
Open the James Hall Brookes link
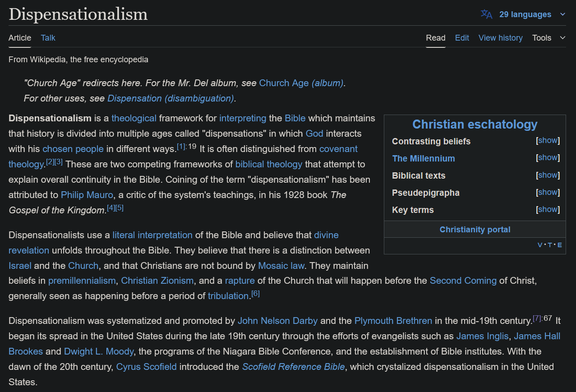click(x=537, y=337)
